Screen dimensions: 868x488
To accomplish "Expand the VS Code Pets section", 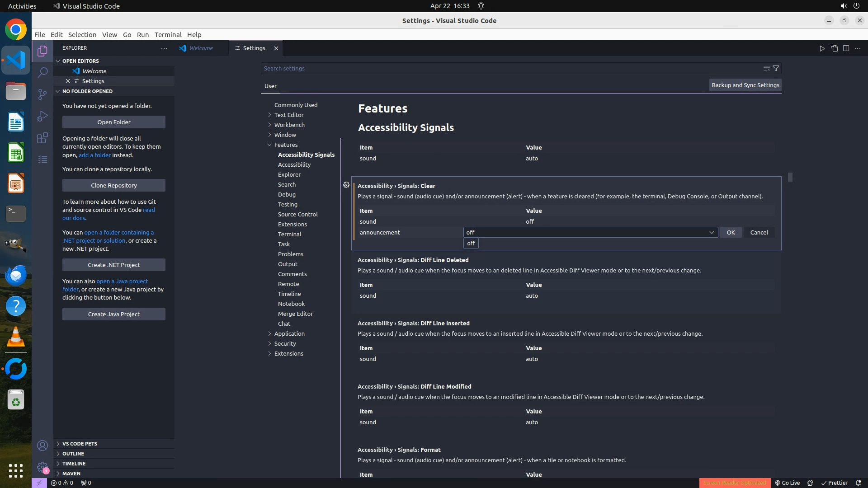I will point(80,444).
